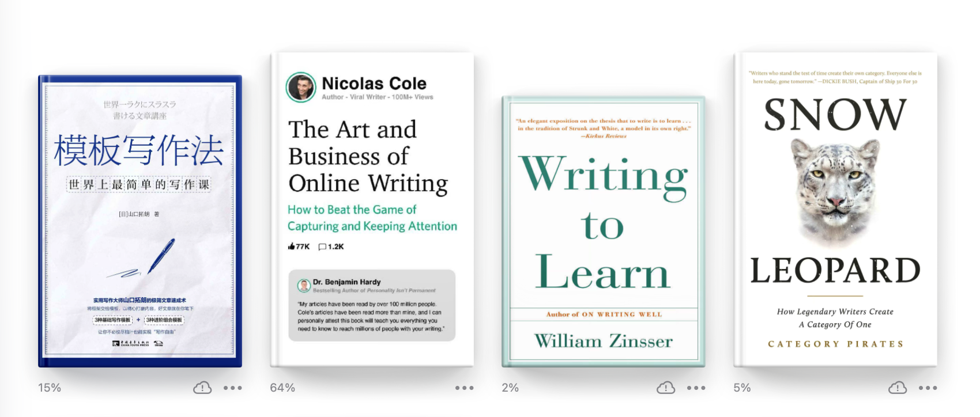Image resolution: width=980 pixels, height=417 pixels.
Task: Open the three-dot menu for Snow Leopard
Action: [x=928, y=388]
